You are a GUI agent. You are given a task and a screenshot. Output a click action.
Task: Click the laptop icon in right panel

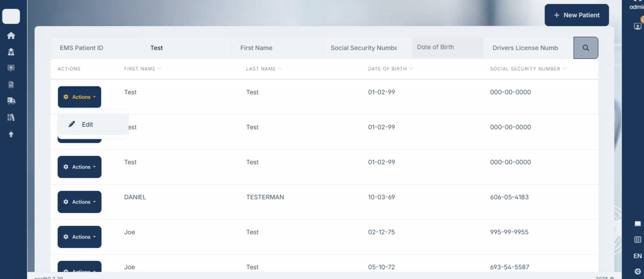click(638, 223)
